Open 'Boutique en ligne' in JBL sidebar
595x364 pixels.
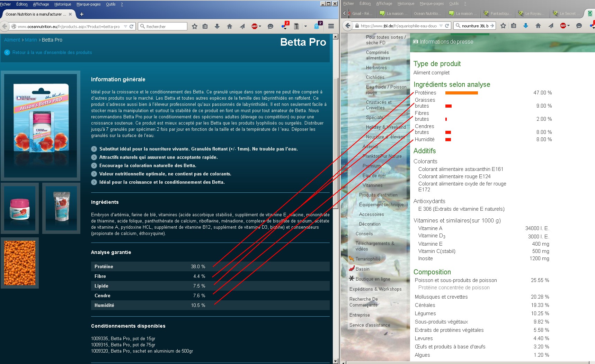coord(373,279)
